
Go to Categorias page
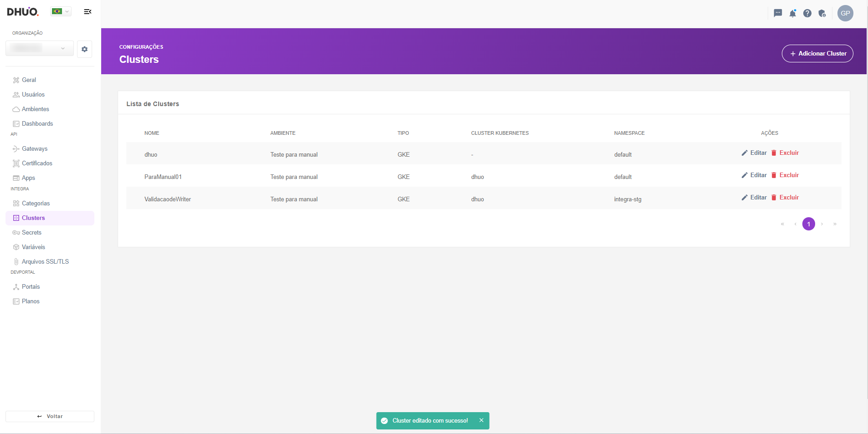[x=36, y=203]
